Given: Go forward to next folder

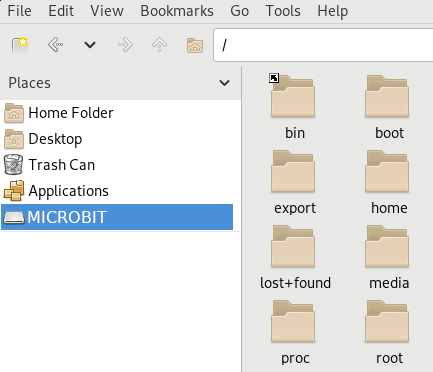Looking at the screenshot, I should click(125, 45).
